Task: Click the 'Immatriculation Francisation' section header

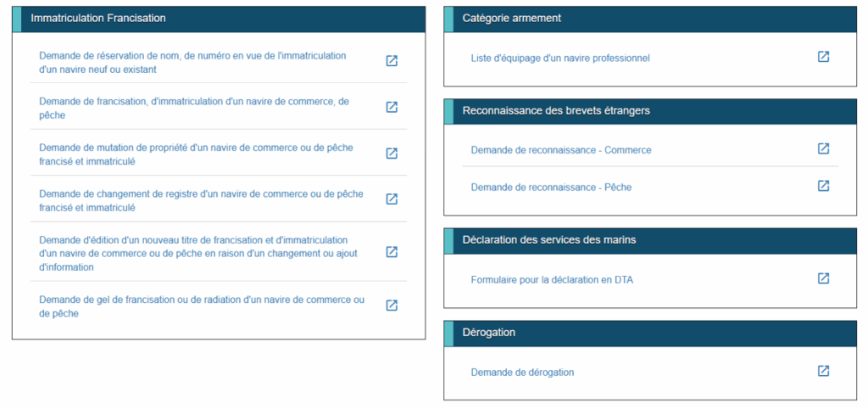Action: pos(98,18)
